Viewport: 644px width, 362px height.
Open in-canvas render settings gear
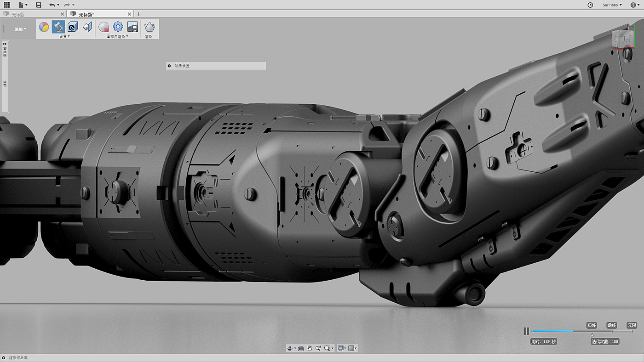click(x=118, y=27)
